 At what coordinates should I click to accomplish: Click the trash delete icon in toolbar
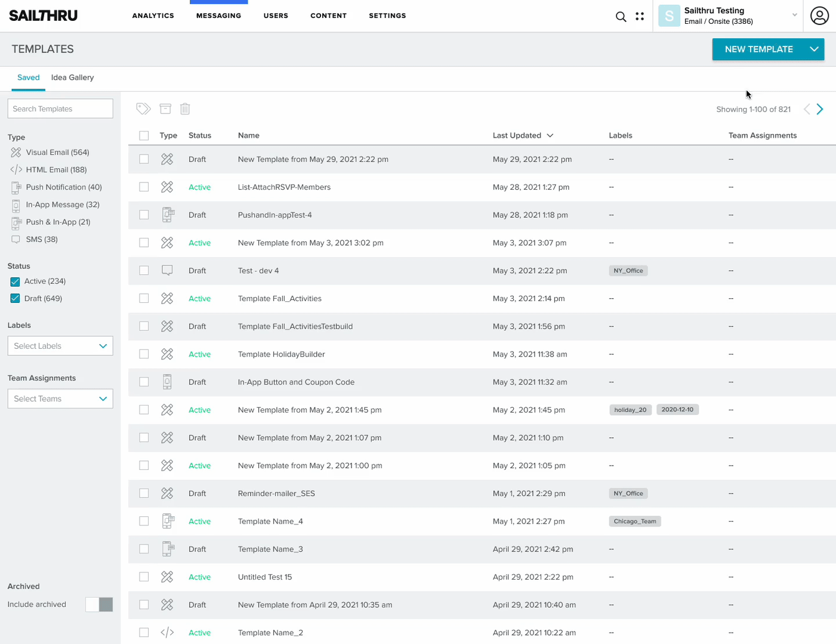(185, 109)
